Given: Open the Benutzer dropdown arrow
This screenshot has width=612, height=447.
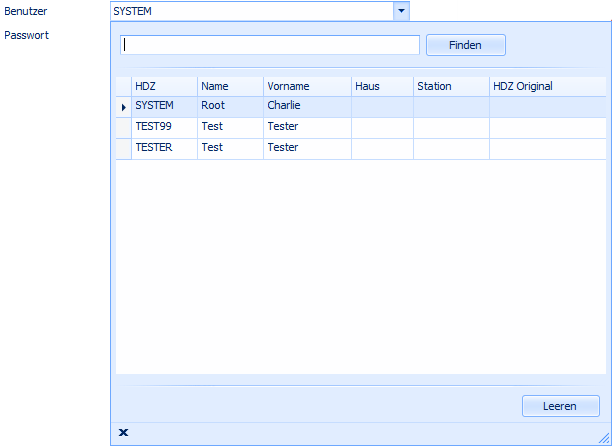Looking at the screenshot, I should 401,11.
